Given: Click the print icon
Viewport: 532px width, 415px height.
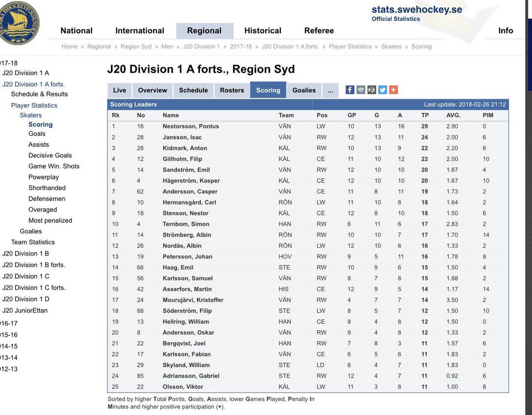Looking at the screenshot, I should (x=361, y=90).
